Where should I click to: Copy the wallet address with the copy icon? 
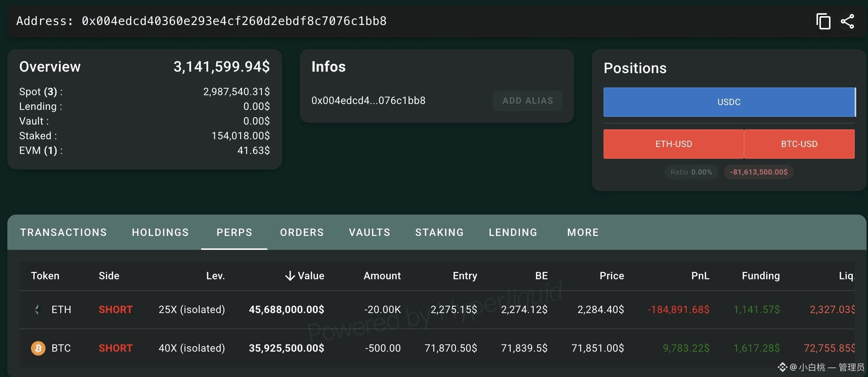click(823, 21)
